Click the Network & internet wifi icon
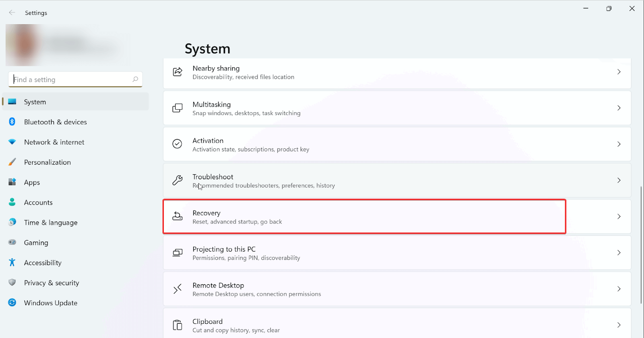The image size is (644, 338). [x=12, y=142]
